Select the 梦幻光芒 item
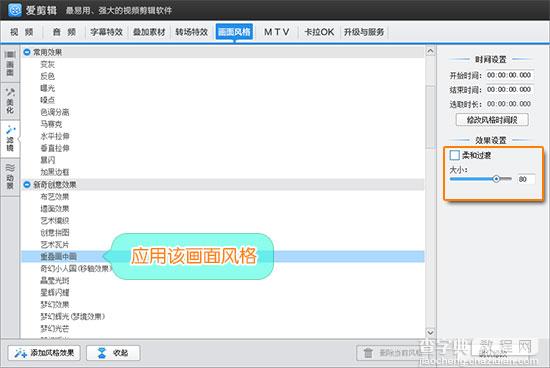The width and height of the screenshot is (550, 368). pos(55,328)
